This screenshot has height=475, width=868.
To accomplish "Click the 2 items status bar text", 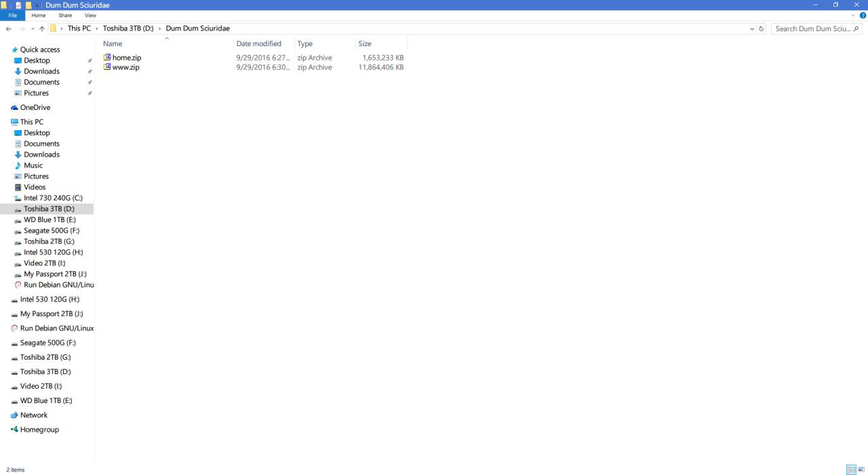I will click(16, 470).
